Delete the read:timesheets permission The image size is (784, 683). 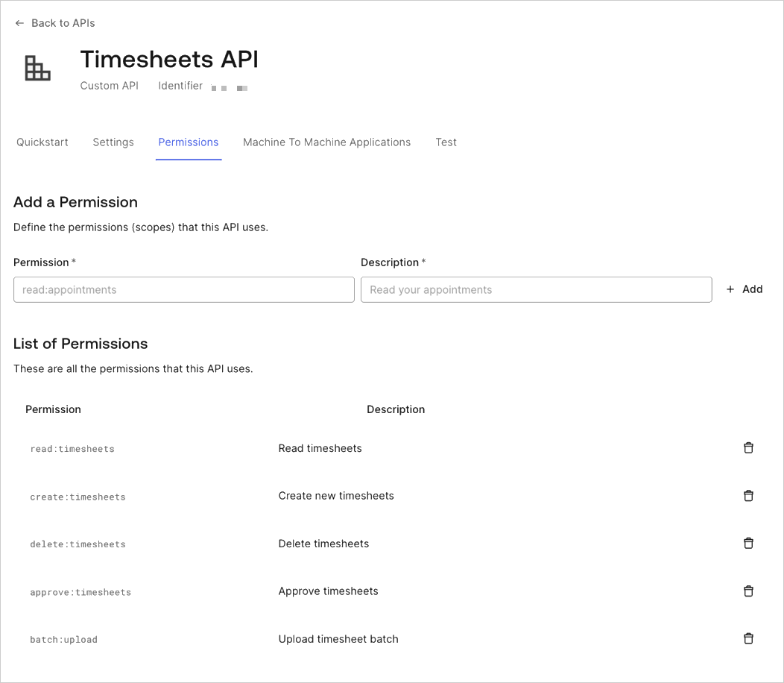[748, 448]
